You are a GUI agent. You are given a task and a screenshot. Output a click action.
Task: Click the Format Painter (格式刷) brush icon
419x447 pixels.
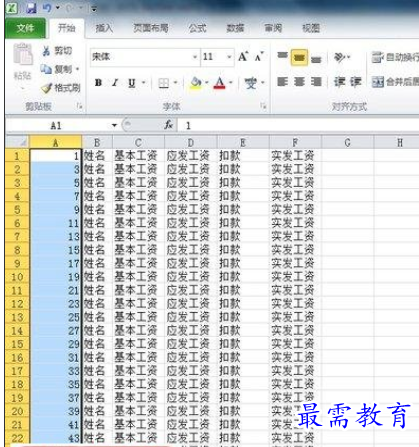coord(46,88)
